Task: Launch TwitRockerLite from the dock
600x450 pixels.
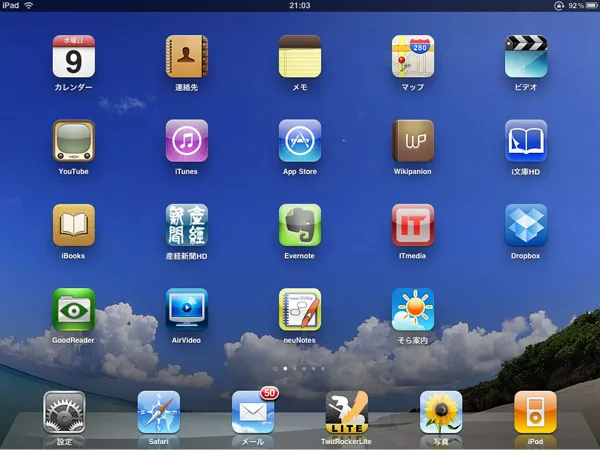Action: (x=347, y=412)
